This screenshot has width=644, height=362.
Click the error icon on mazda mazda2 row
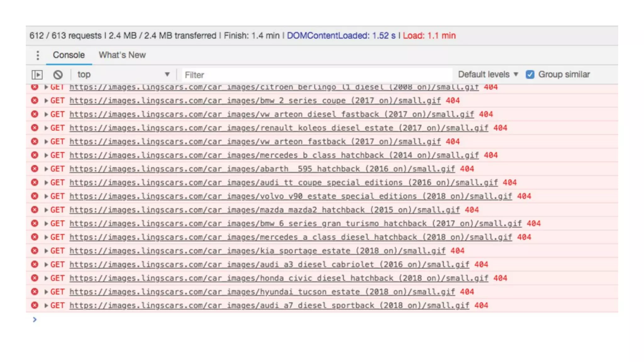pyautogui.click(x=35, y=210)
